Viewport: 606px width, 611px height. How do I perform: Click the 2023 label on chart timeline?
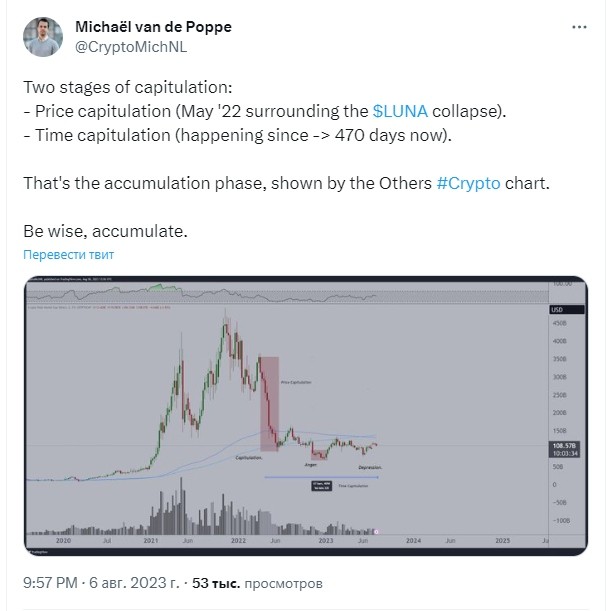click(326, 540)
